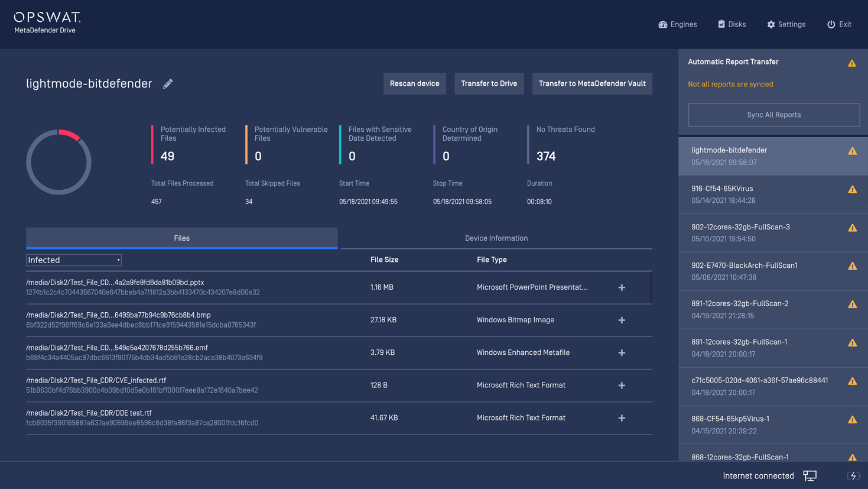
Task: Click the CVE_infected.rtf file path
Action: tap(96, 380)
